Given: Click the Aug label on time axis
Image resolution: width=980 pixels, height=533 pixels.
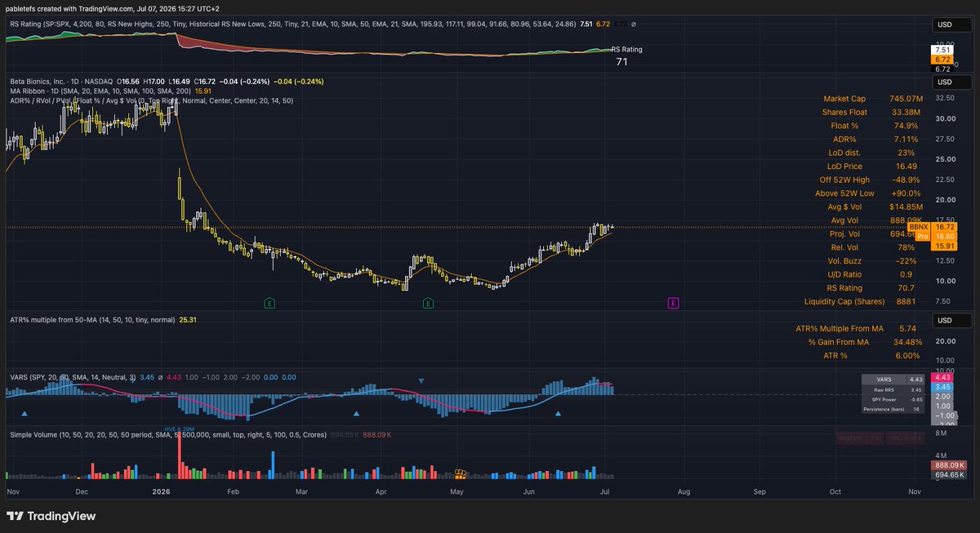Looking at the screenshot, I should click(684, 492).
